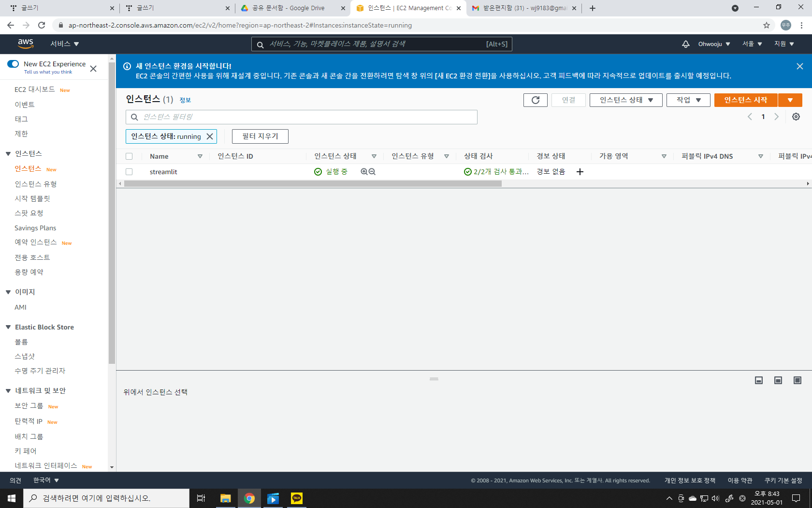Image resolution: width=812 pixels, height=508 pixels.
Task: Reload the browser page
Action: tap(42, 25)
